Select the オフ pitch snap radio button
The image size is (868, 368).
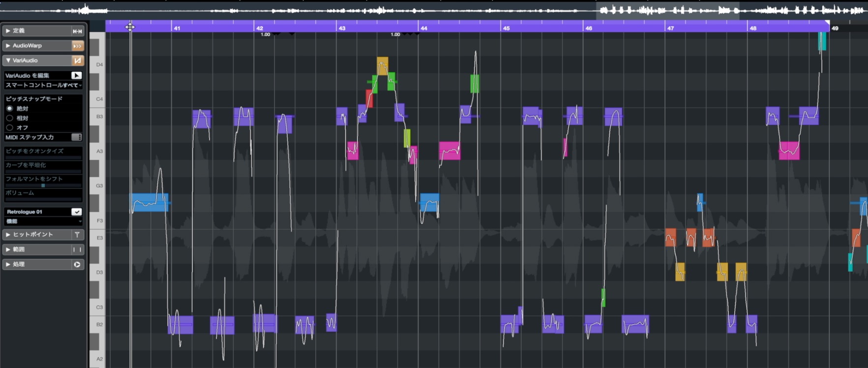click(x=9, y=127)
